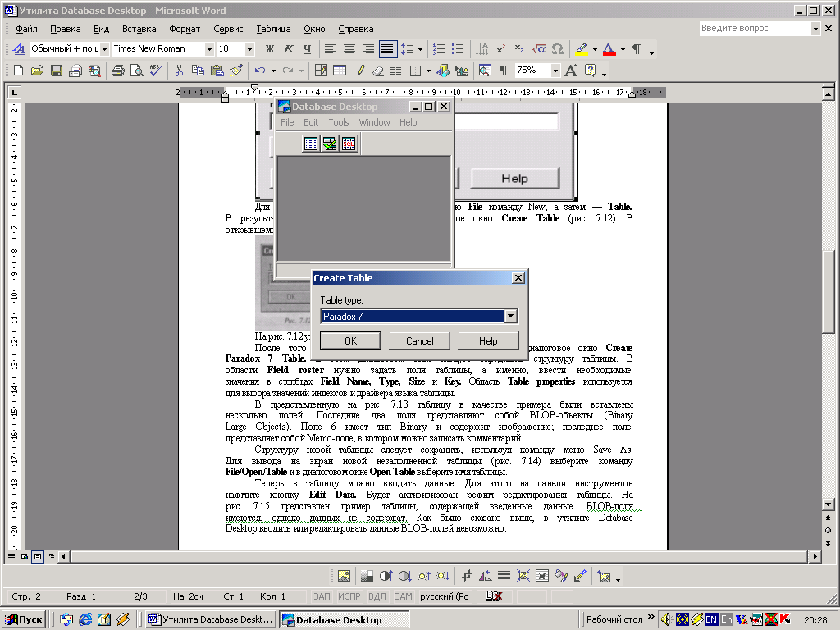The width and height of the screenshot is (840, 630).
Task: Undo last action arrow icon
Action: pos(260,71)
